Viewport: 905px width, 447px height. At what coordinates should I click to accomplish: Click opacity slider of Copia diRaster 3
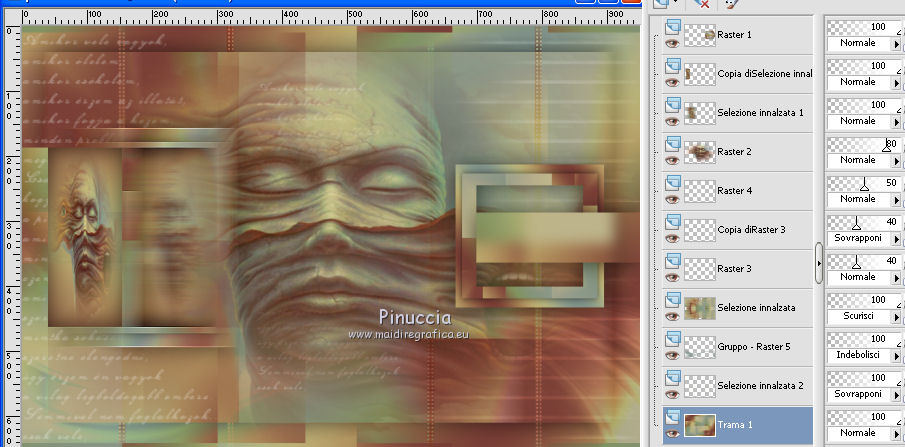864,222
